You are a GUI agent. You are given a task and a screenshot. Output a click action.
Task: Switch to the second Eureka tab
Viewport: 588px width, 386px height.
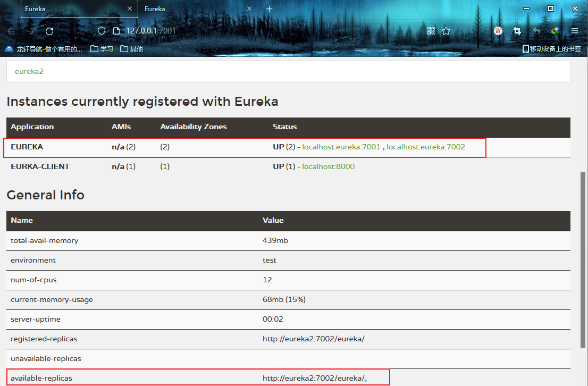click(199, 9)
